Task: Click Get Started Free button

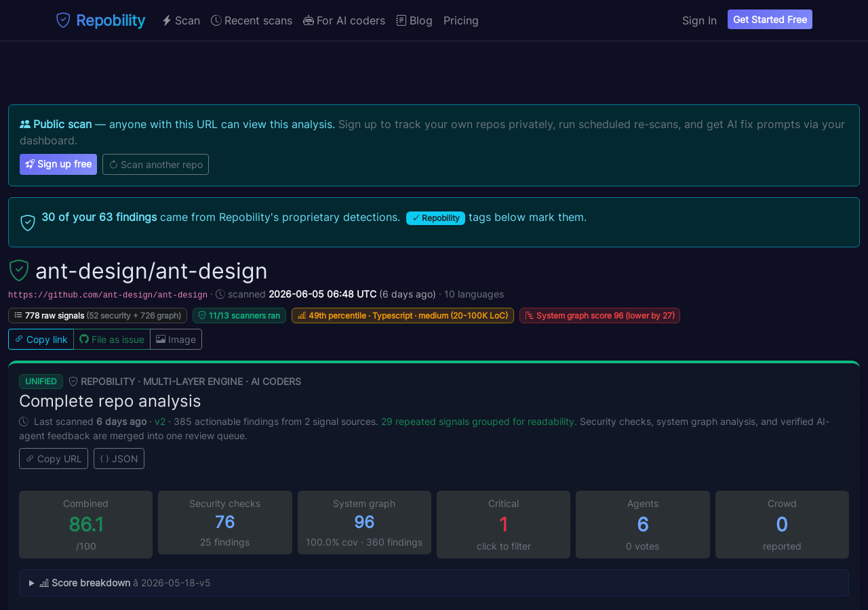Action: pyautogui.click(x=770, y=20)
